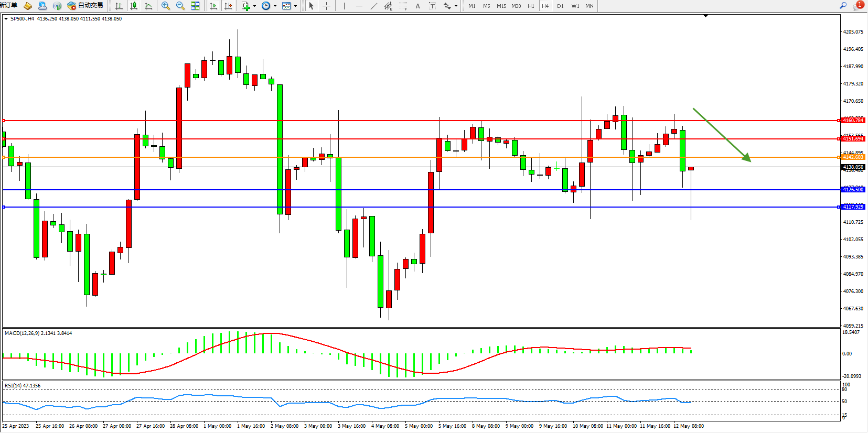868x433 pixels.
Task: Switch chart to bar chart style
Action: point(119,6)
